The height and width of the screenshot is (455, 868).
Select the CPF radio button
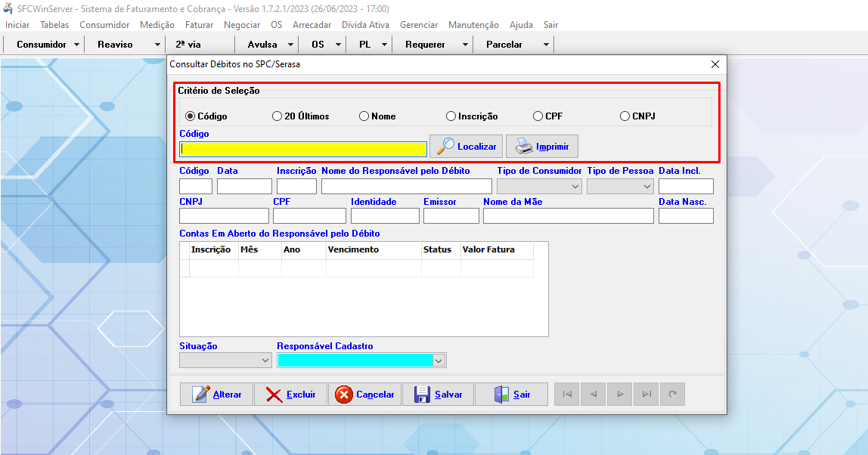tap(538, 116)
